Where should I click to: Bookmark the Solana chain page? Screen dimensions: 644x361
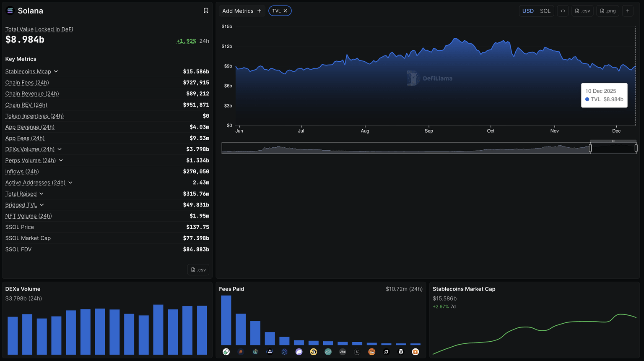(206, 10)
